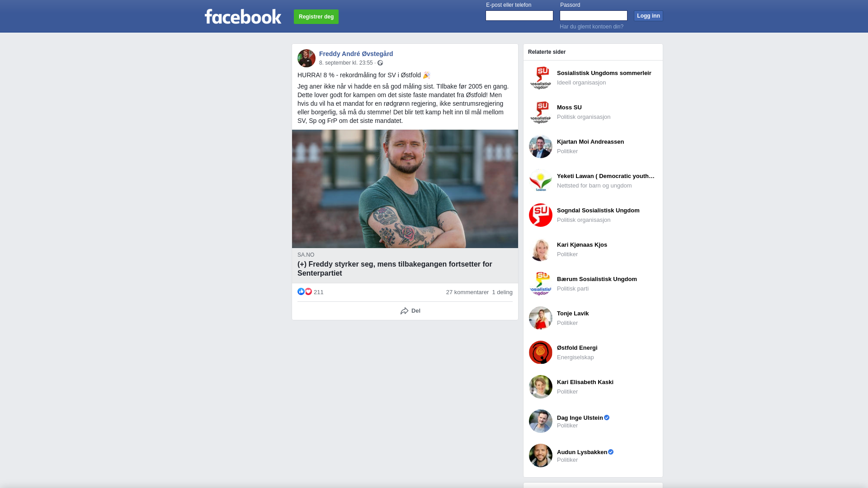Click the verified badge next to Dag Inge Ulstein
The height and width of the screenshot is (488, 868).
tap(607, 418)
